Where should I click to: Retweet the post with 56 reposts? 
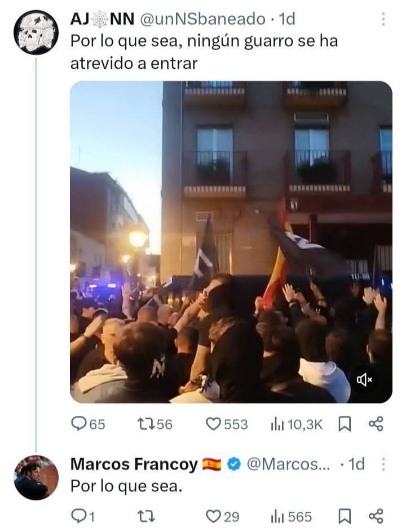(155, 424)
